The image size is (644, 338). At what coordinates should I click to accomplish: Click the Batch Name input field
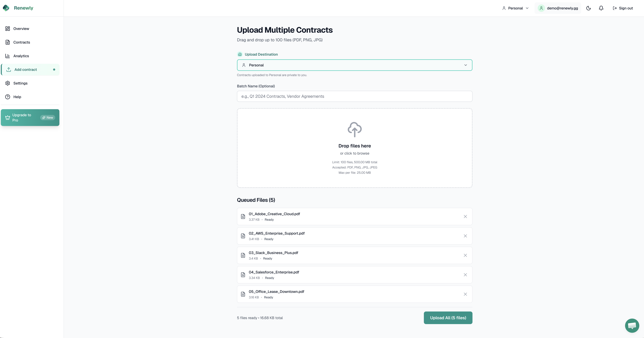pos(354,96)
